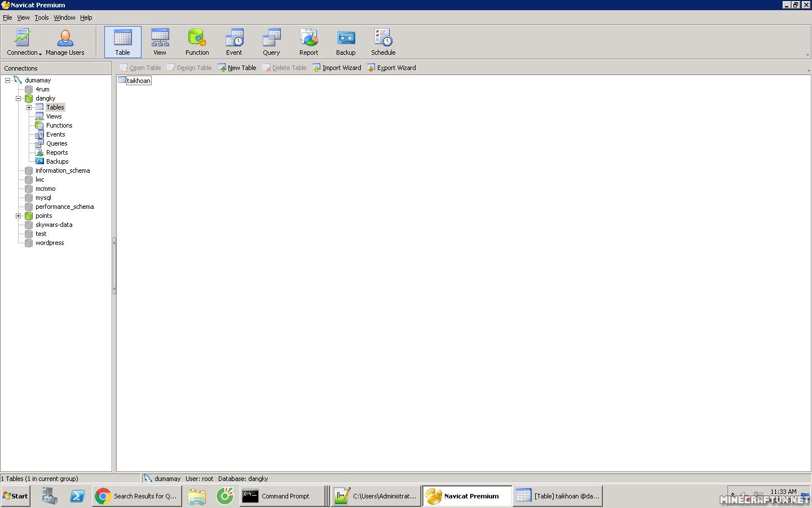Open the Query toolbar button
This screenshot has width=812, height=508.
tap(271, 42)
